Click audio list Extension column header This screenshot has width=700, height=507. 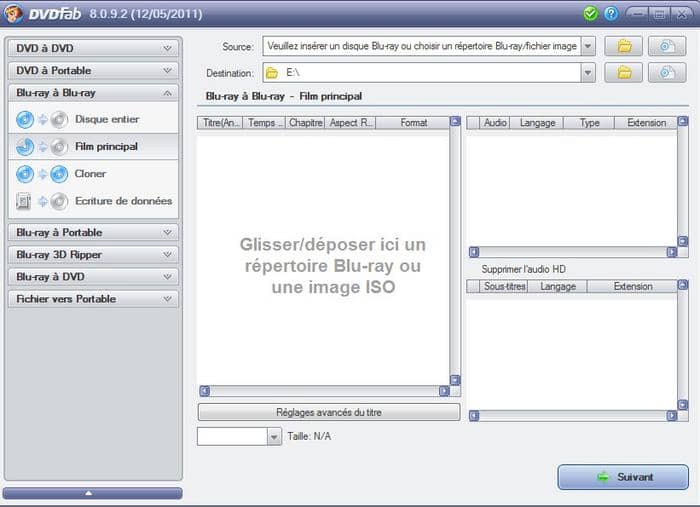pos(646,123)
